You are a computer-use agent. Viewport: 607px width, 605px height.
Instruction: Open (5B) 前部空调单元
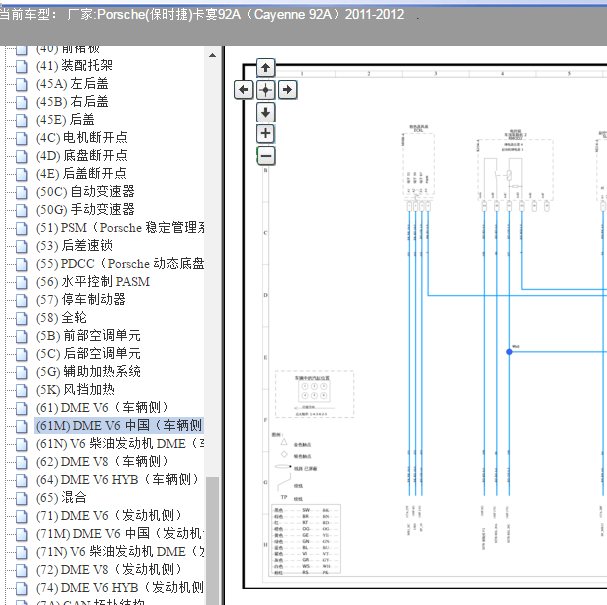[88, 336]
